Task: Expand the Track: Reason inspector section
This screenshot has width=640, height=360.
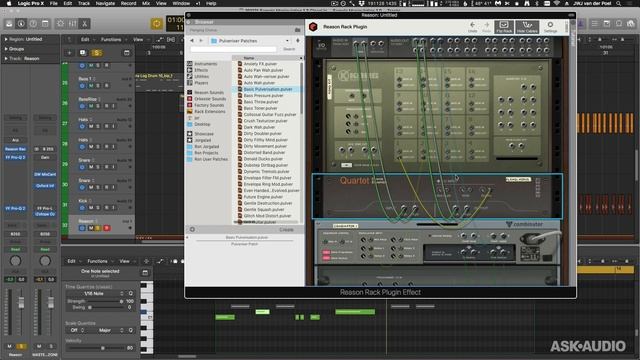Action: 6,59
